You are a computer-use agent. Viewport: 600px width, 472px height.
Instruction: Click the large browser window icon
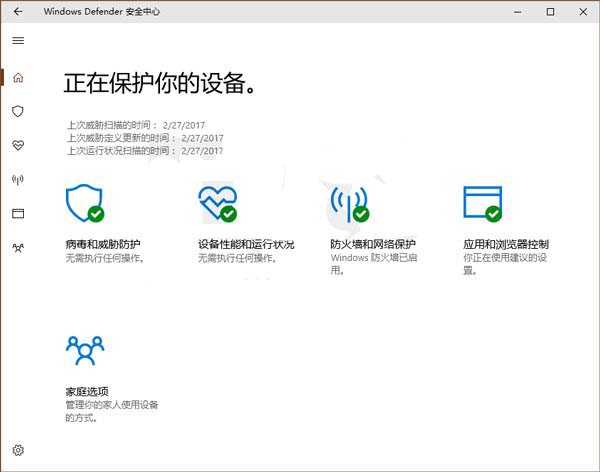[483, 204]
